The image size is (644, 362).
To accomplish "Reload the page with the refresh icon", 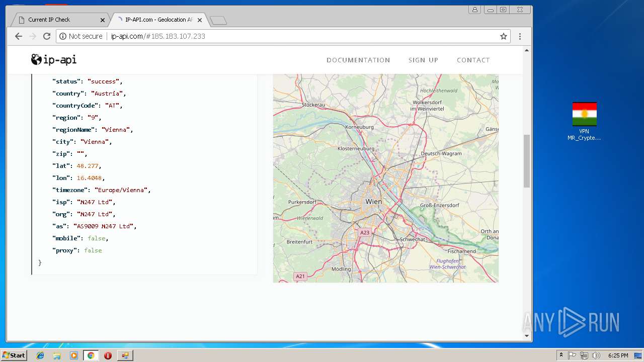I will [47, 36].
